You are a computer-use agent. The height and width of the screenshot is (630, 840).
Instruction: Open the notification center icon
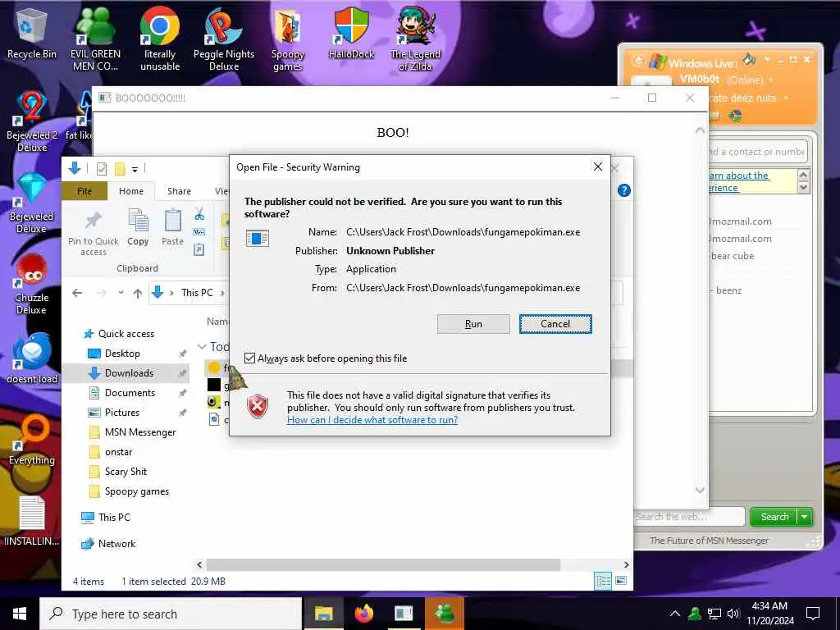click(x=813, y=614)
